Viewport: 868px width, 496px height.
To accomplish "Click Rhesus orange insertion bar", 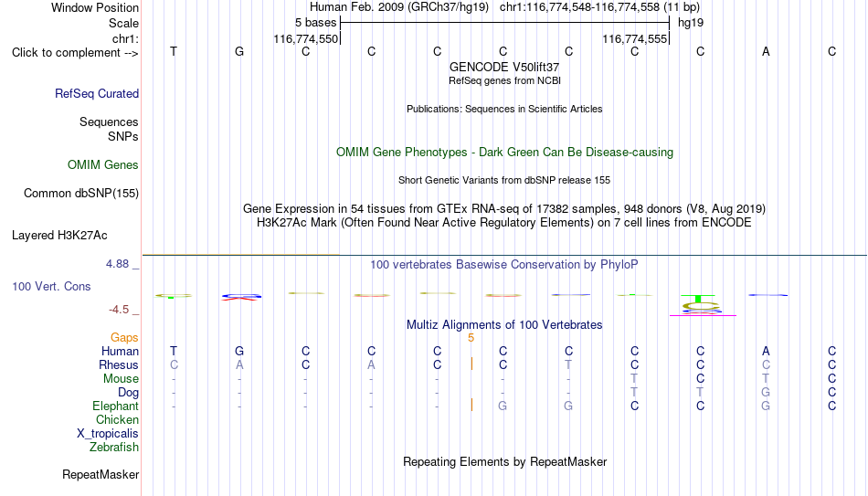I will click(471, 364).
